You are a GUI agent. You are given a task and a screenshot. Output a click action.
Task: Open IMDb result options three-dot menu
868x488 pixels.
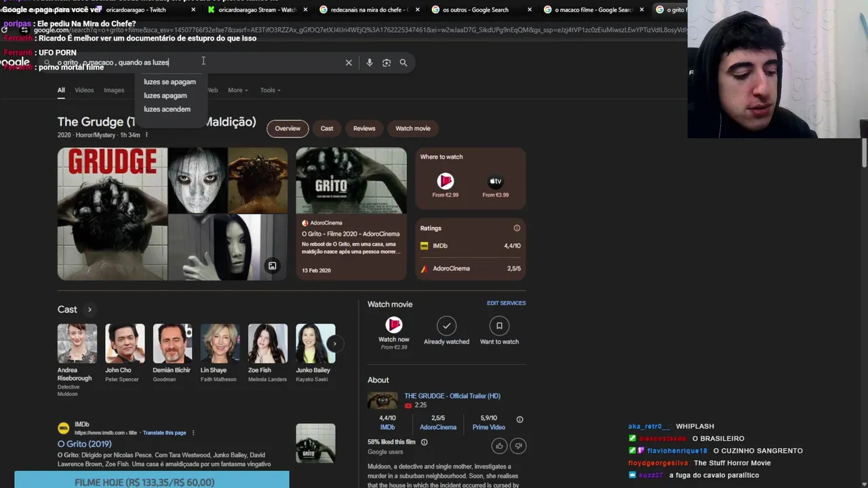pyautogui.click(x=193, y=432)
